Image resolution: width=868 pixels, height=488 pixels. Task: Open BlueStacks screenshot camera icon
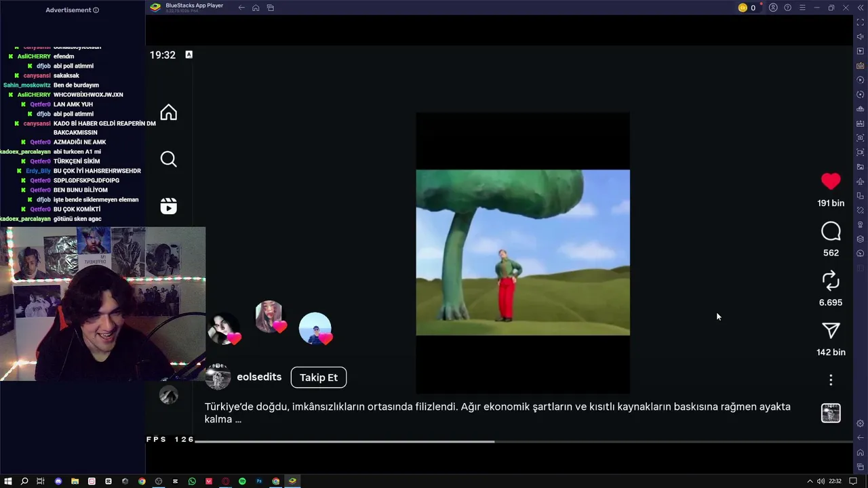tap(861, 138)
